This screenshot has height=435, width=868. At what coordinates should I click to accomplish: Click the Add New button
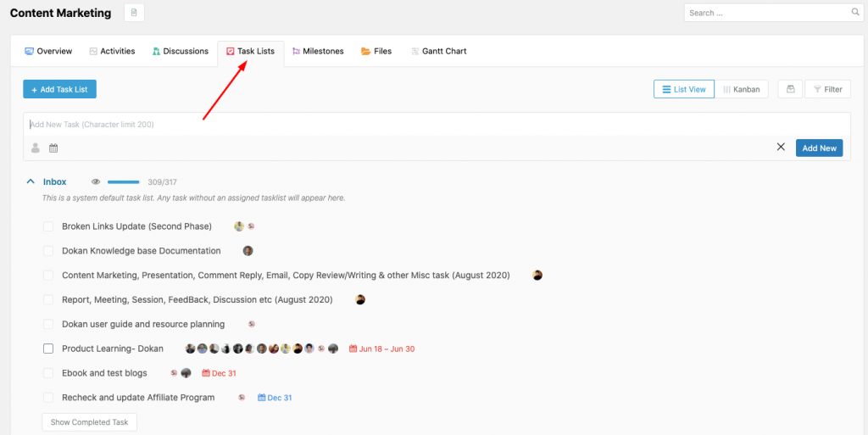(x=820, y=148)
